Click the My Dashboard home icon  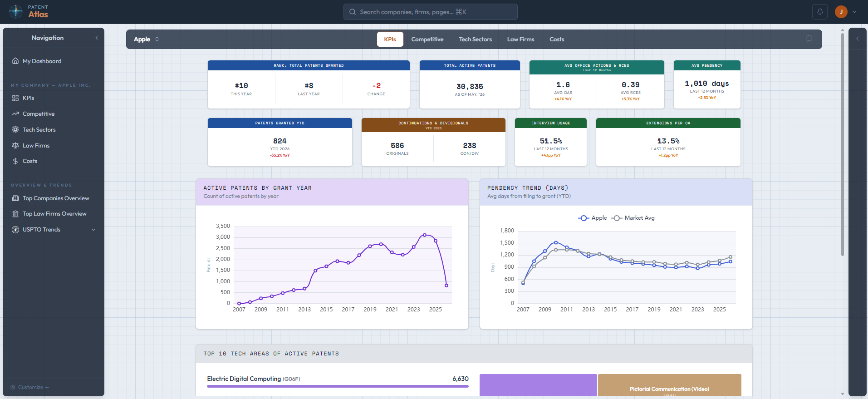[15, 61]
